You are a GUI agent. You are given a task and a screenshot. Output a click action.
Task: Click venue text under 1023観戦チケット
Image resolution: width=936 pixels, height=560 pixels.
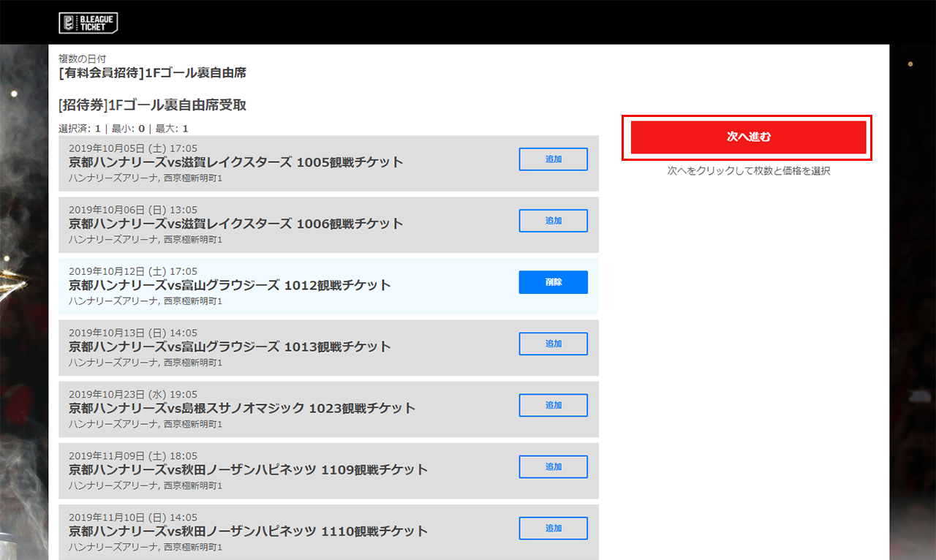pos(146,423)
